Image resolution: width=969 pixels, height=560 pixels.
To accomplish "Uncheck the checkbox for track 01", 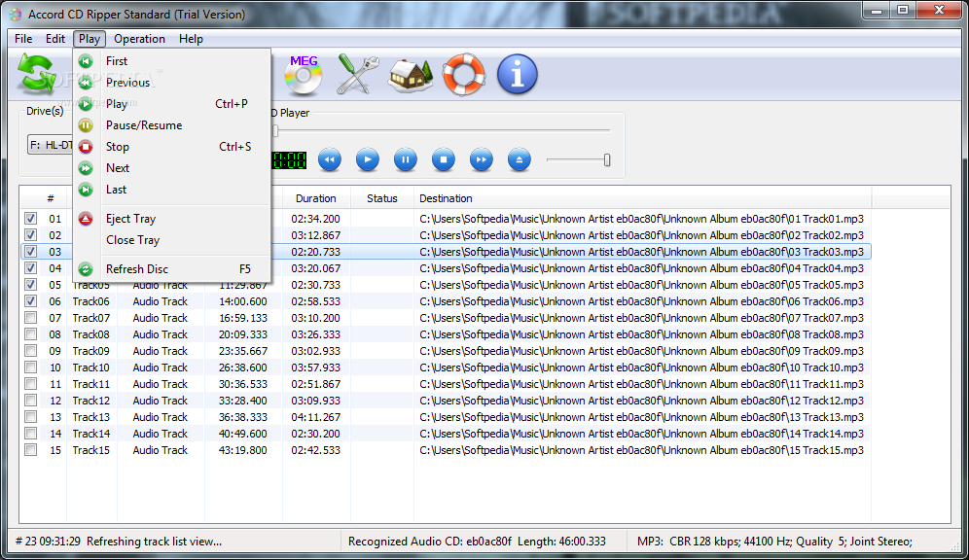I will (30, 219).
